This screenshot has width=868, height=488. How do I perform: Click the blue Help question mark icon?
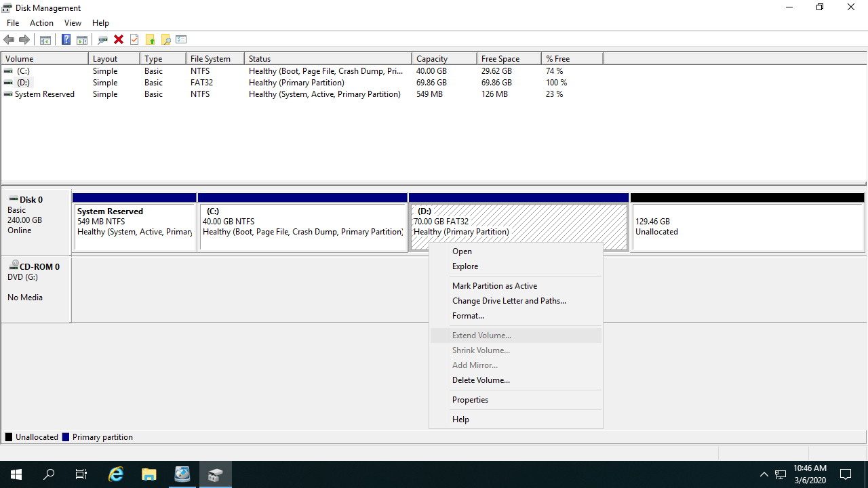66,39
